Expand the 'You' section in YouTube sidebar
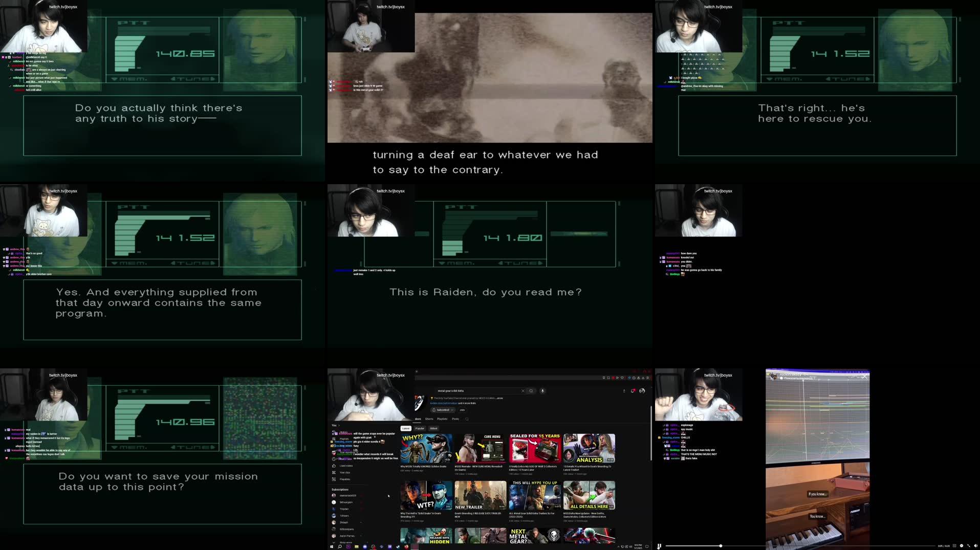 pyautogui.click(x=336, y=425)
